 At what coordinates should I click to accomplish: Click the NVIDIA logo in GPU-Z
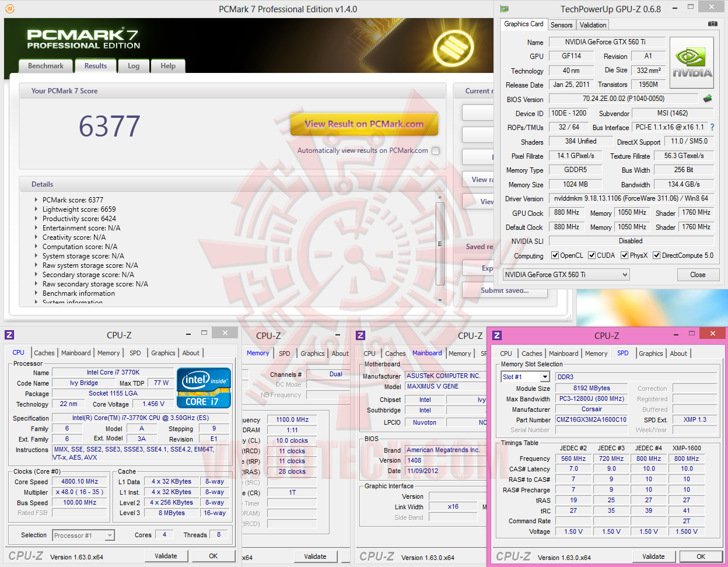692,62
